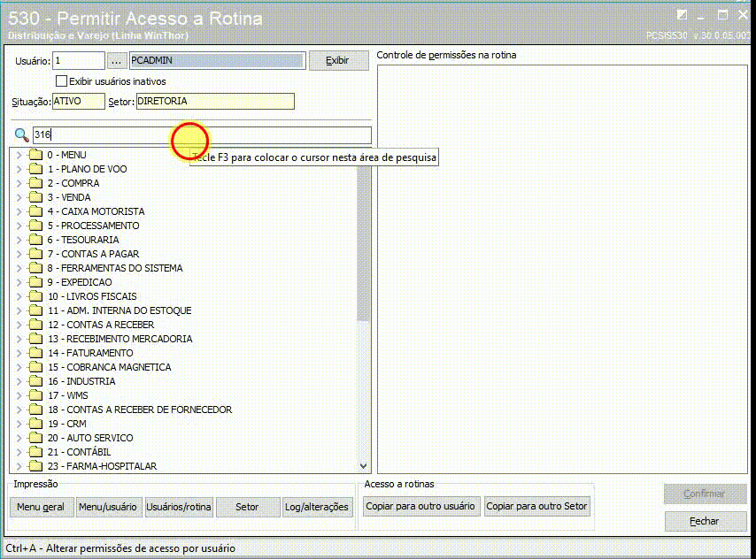Click Copiar para outro usuário
Screen dimensions: 756x559
coord(420,507)
